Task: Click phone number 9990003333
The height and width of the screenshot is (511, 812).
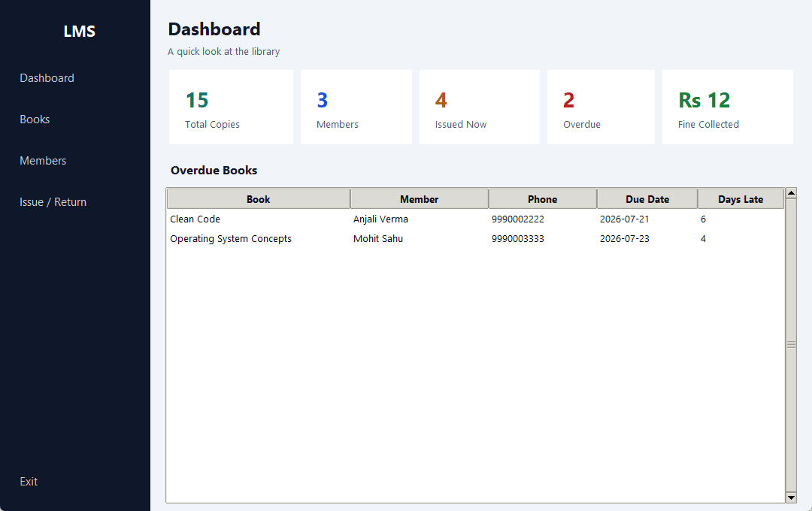Action: point(518,239)
